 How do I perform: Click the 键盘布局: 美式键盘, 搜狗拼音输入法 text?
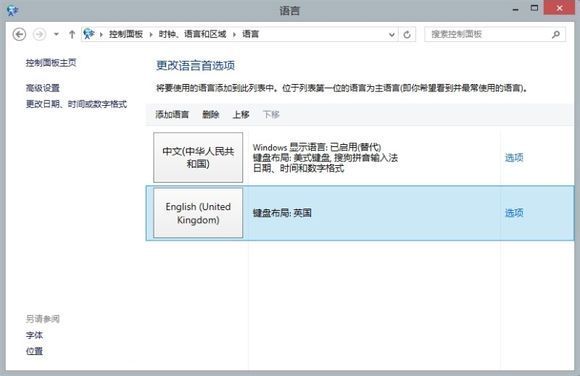(x=326, y=158)
